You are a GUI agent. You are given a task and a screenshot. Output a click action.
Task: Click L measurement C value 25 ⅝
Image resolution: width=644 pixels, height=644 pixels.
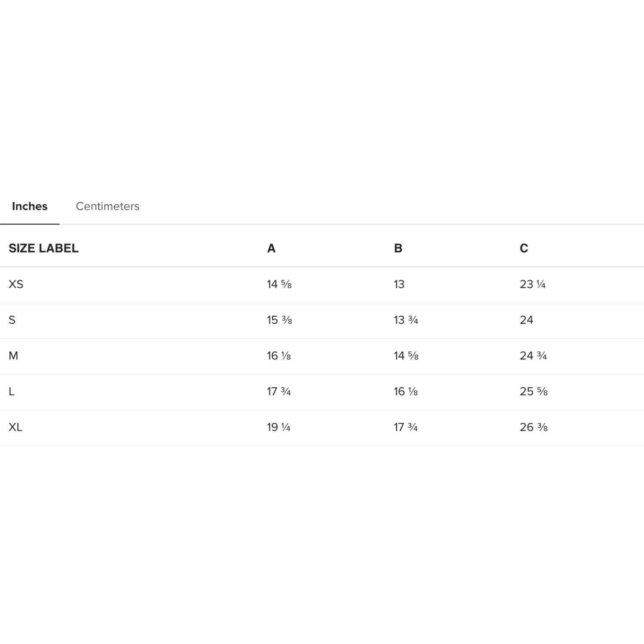(534, 391)
